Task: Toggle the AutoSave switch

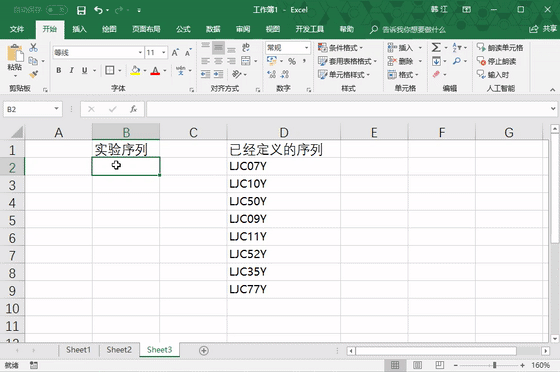Action: (x=57, y=10)
